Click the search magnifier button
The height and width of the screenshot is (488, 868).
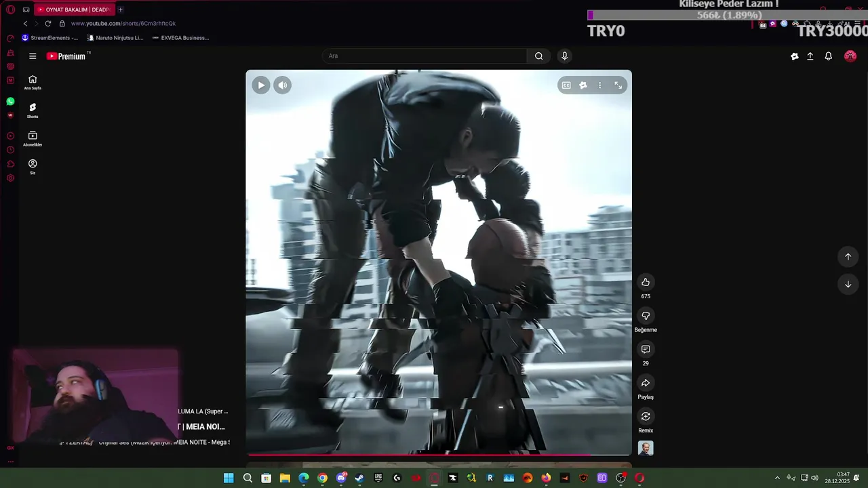(538, 56)
